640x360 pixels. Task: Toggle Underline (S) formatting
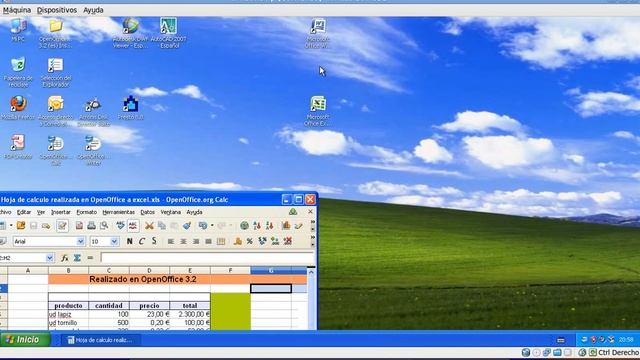154,242
